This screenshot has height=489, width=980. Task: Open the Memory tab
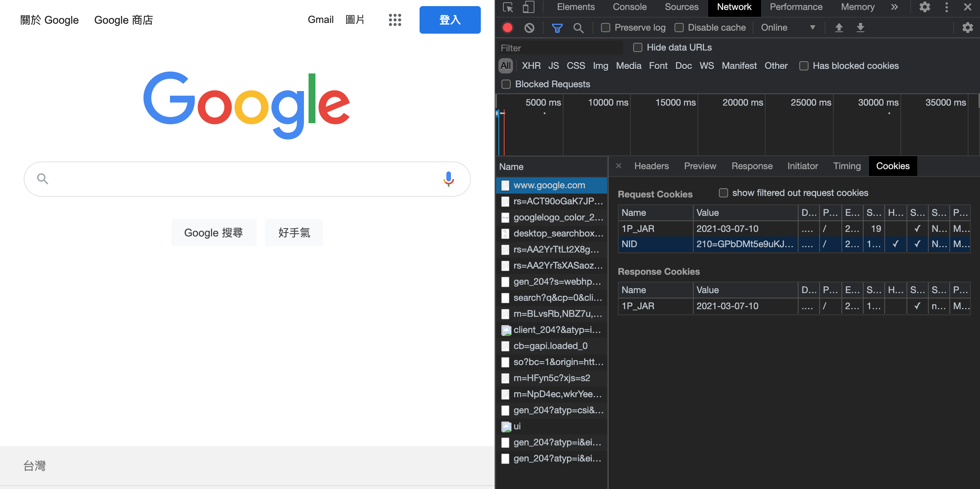coord(857,7)
